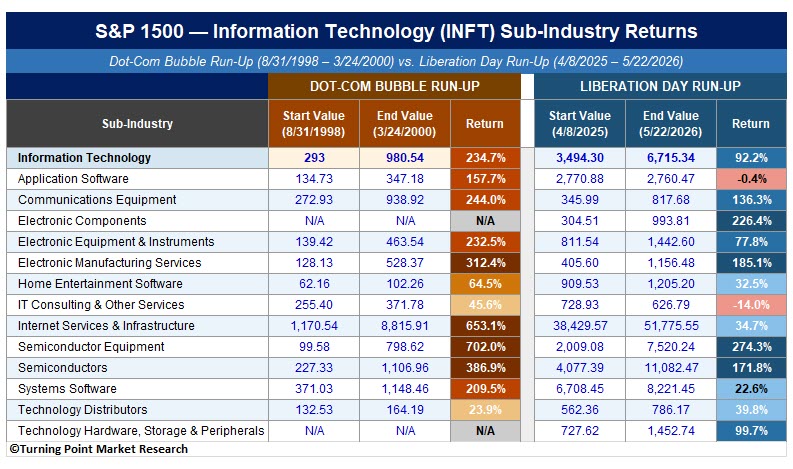Select end value 8,815.91
Image resolution: width=793 pixels, height=469 pixels.
pos(405,326)
